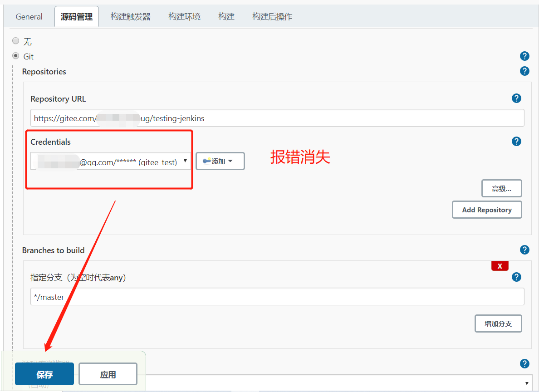Switch to the General tab
Screen dimensions: 539x392
(29, 16)
